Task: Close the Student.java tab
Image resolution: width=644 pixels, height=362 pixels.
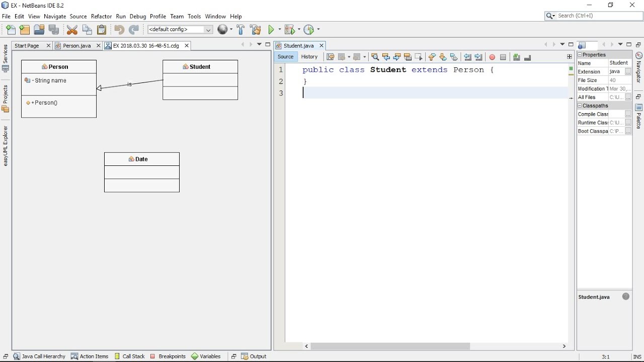Action: coord(321,46)
